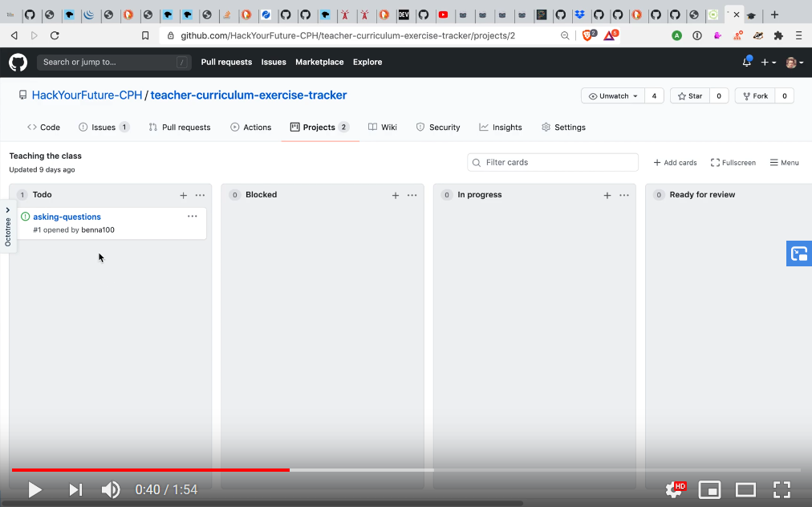Go forward in browser
Viewport: 812px width, 507px height.
[35, 36]
